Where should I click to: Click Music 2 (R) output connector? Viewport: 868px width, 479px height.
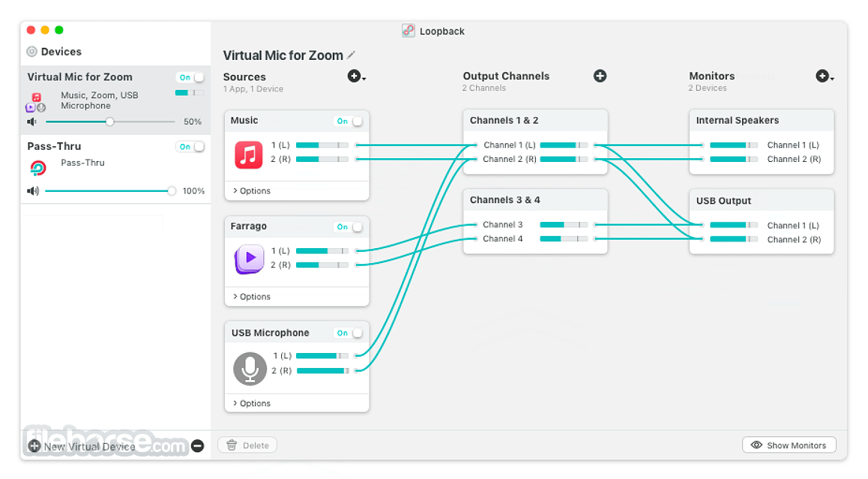click(x=357, y=160)
